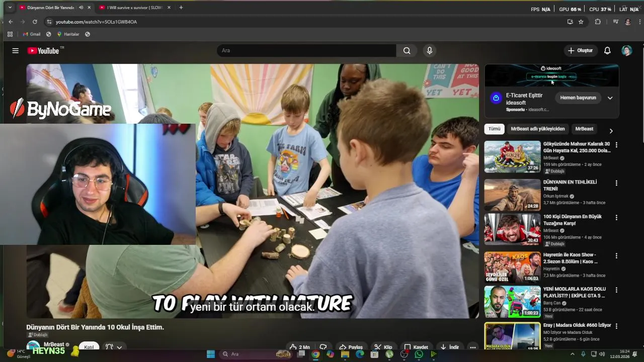644x362 pixels.
Task: Share video with Paylaş button
Action: point(351,347)
